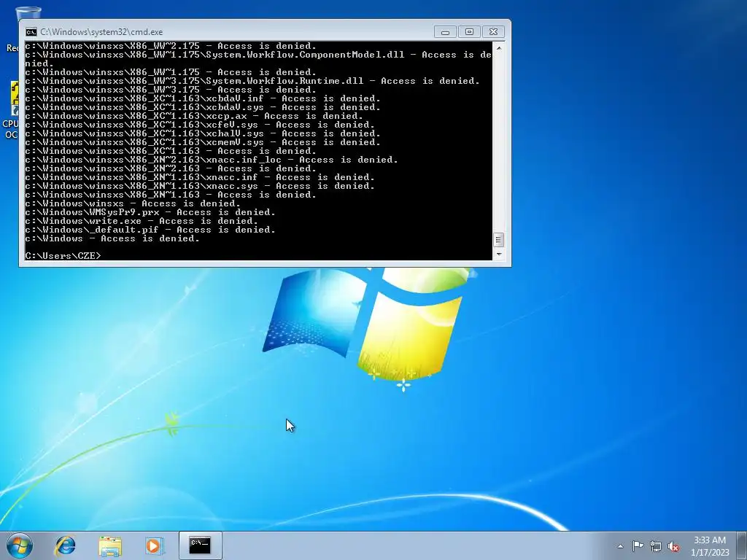The width and height of the screenshot is (747, 560).
Task: Click the xnacc.inf_loc access denied line
Action: click(212, 160)
